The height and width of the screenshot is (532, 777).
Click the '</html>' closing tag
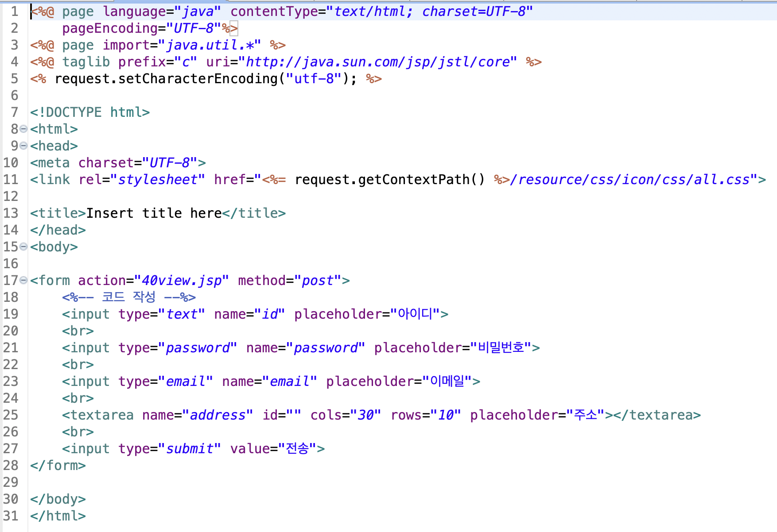click(58, 516)
